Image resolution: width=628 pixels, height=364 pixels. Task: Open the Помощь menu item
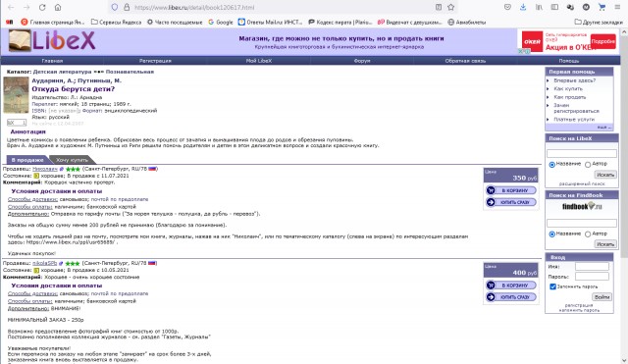click(569, 61)
